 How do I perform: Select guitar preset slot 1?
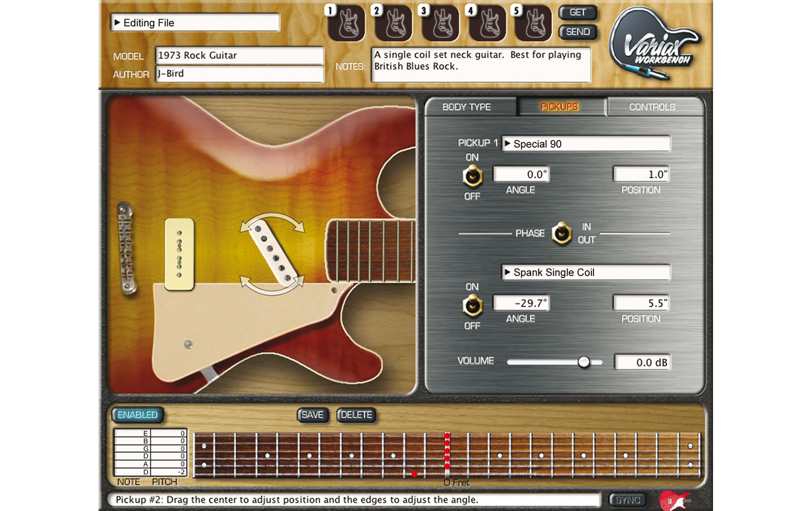347,23
